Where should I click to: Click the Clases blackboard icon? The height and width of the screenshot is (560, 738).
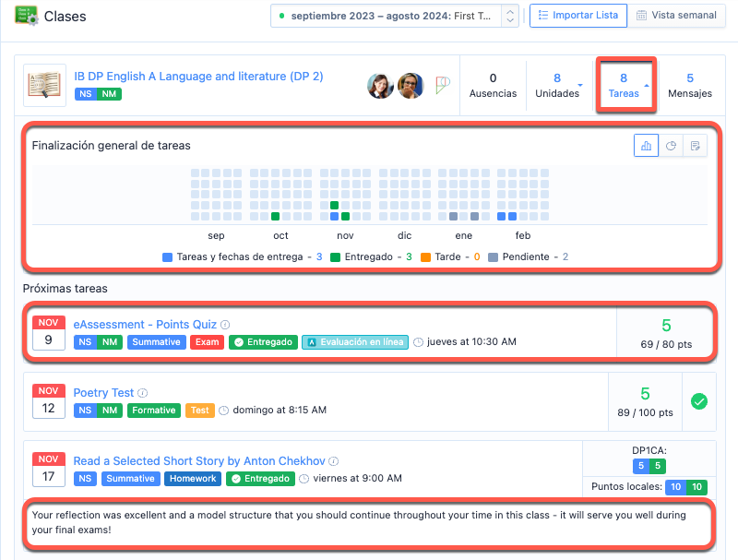(27, 16)
